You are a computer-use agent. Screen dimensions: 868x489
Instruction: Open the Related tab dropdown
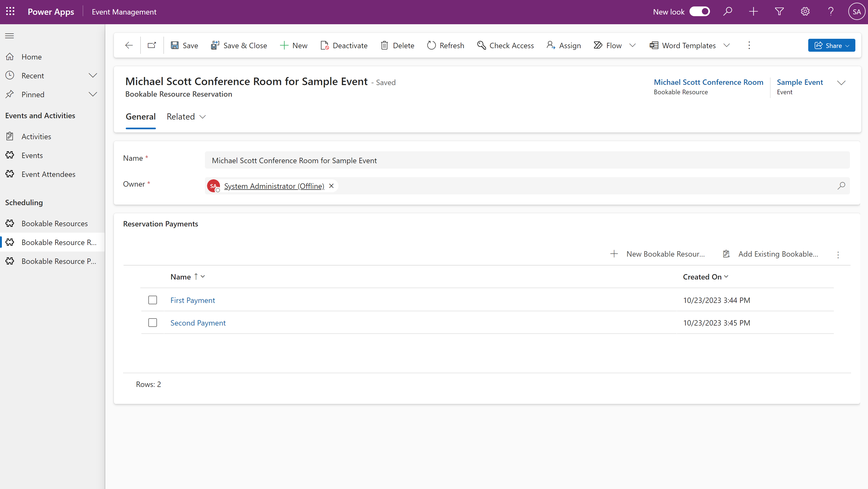(x=186, y=117)
